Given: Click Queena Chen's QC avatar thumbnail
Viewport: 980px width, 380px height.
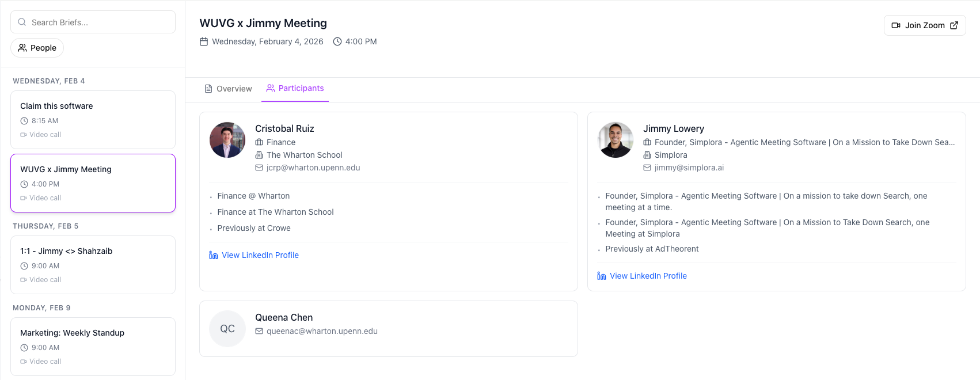Looking at the screenshot, I should pos(227,328).
